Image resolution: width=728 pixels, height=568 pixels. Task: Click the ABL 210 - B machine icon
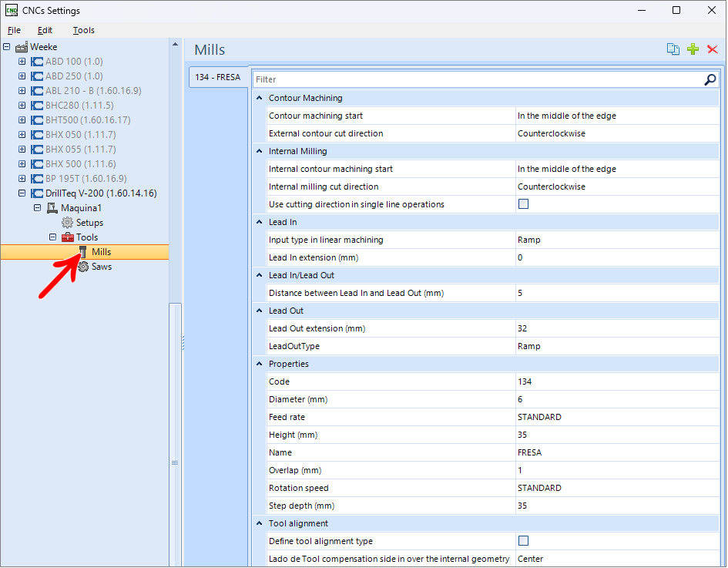(x=37, y=91)
